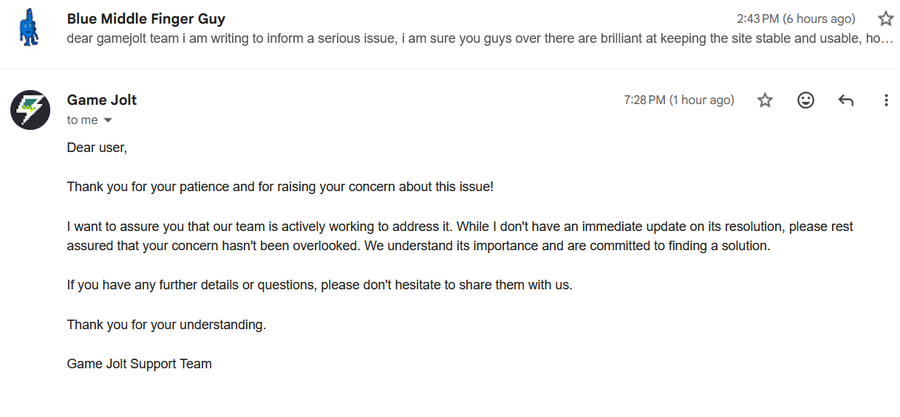The width and height of the screenshot is (900, 417).
Task: Click the 'I want to assure you' line
Action: 460,227
